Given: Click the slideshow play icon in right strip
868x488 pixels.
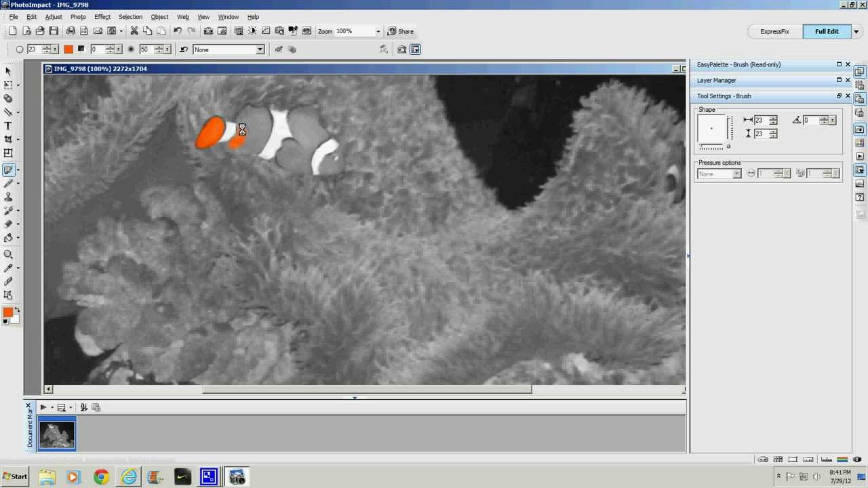Looking at the screenshot, I should pyautogui.click(x=860, y=157).
